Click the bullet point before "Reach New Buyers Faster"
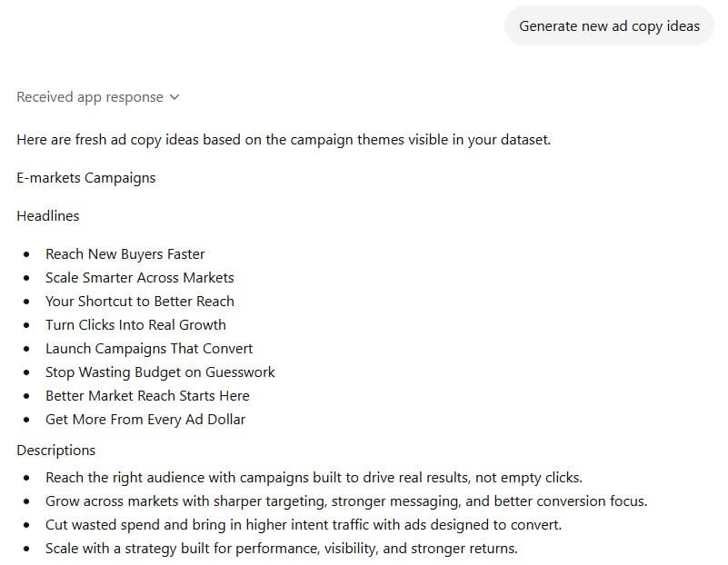This screenshot has height=565, width=728. [26, 255]
